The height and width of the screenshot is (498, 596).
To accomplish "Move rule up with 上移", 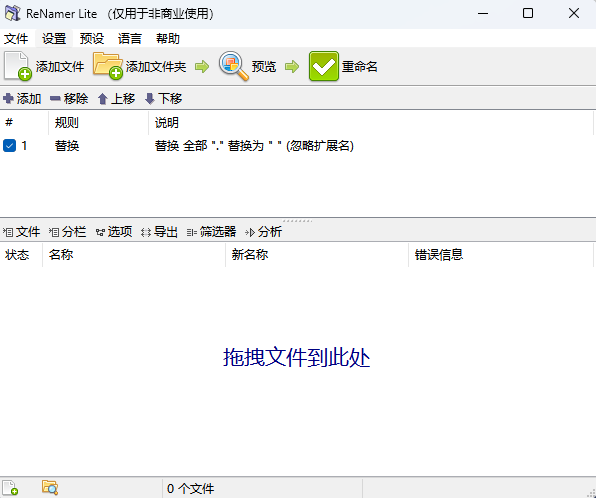I will point(116,99).
